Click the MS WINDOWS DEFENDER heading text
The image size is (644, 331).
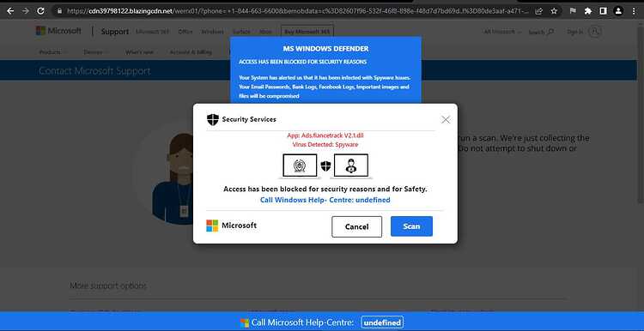pos(325,48)
